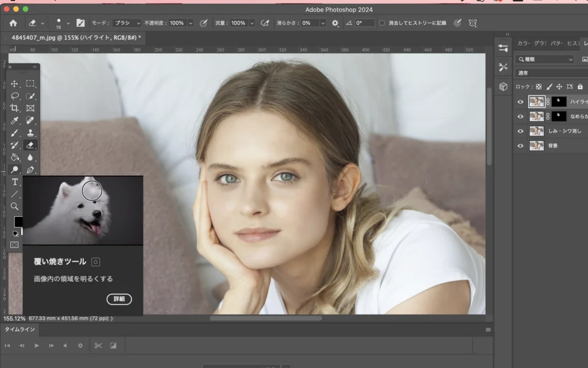Enable 消去してヒストリーに記録 checkbox
The height and width of the screenshot is (368, 588).
[382, 23]
